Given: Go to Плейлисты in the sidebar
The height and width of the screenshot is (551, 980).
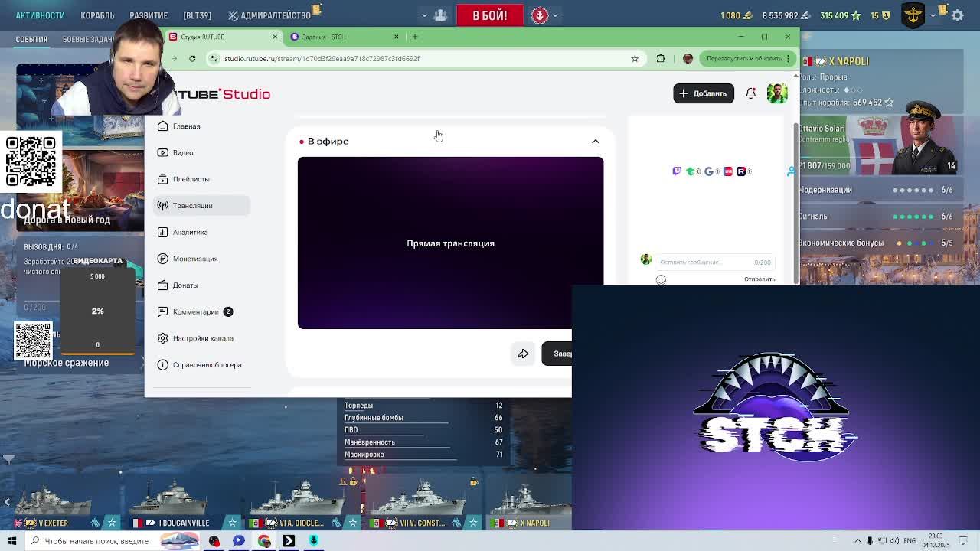Looking at the screenshot, I should click(x=201, y=179).
